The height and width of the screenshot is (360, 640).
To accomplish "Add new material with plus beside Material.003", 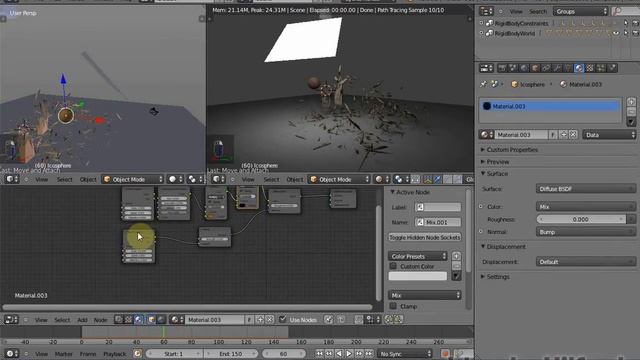I will (x=563, y=135).
